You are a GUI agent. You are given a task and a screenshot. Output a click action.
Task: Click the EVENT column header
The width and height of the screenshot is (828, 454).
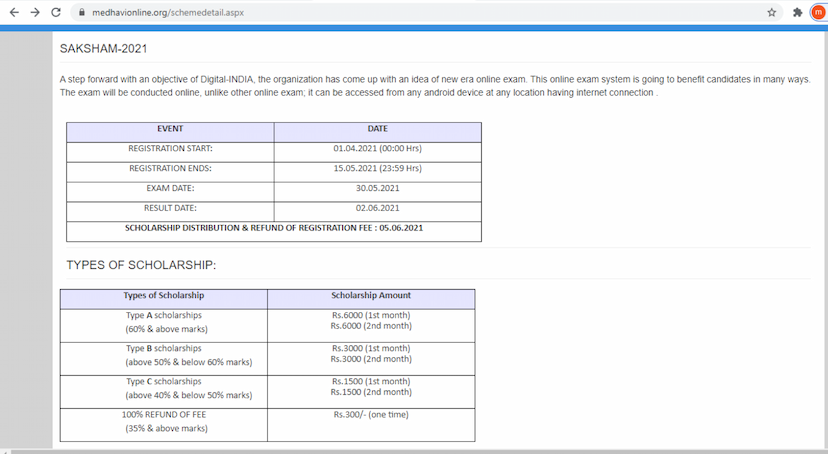coord(170,131)
